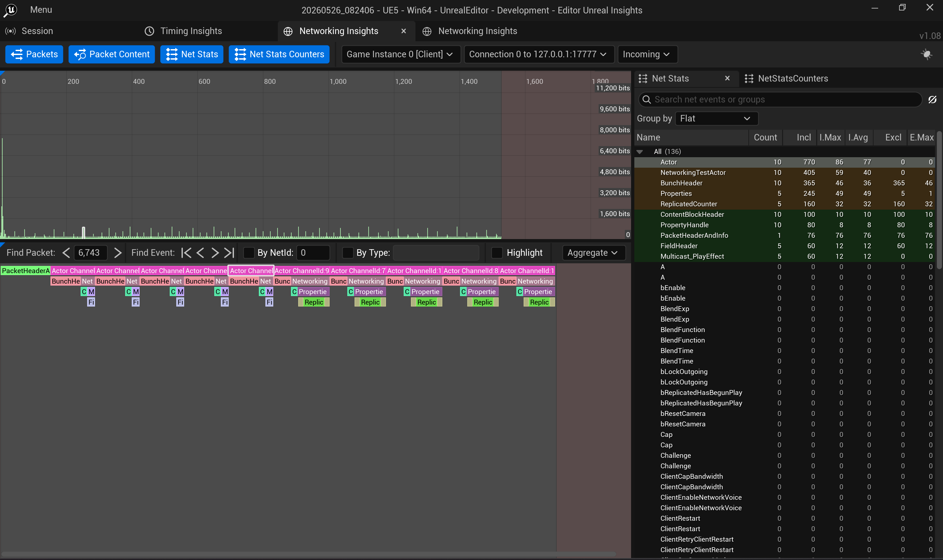Select the PacketHeaderAndInfo stats row
Viewport: 943px width, 560px height.
pyautogui.click(x=785, y=235)
